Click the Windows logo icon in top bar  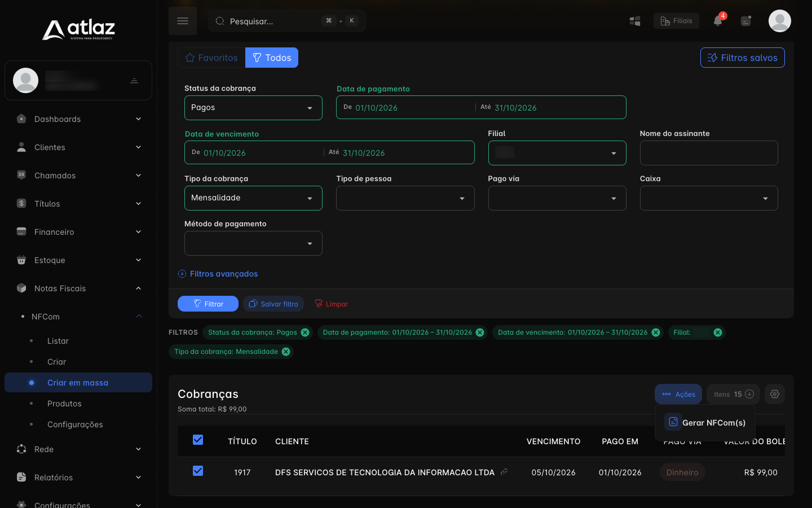pos(635,21)
